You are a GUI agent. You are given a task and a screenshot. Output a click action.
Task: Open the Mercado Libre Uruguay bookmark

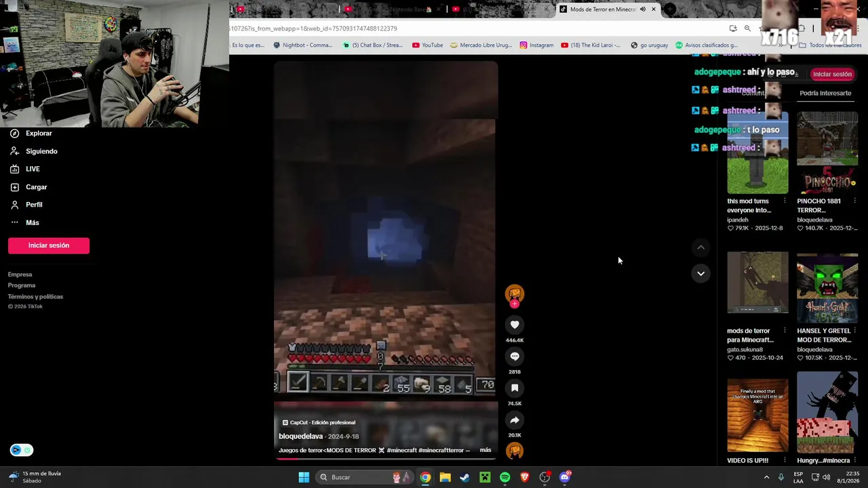(x=481, y=45)
